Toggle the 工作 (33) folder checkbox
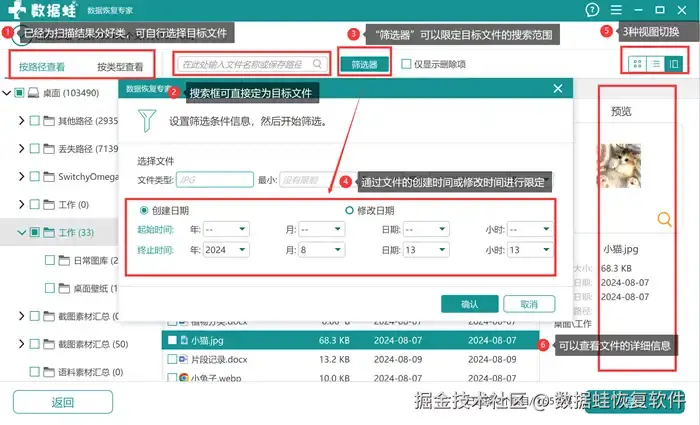Image resolution: width=700 pixels, height=425 pixels. [x=34, y=232]
